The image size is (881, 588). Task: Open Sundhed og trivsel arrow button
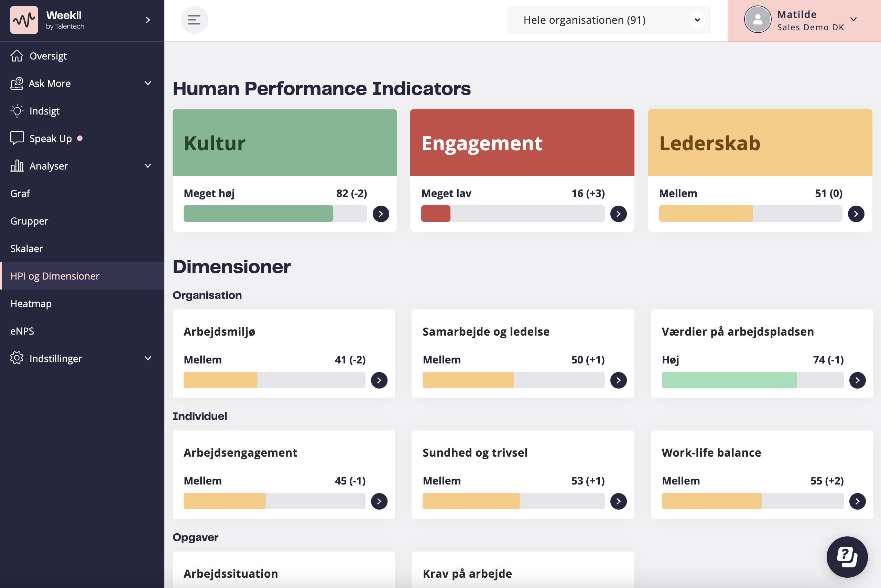(618, 501)
